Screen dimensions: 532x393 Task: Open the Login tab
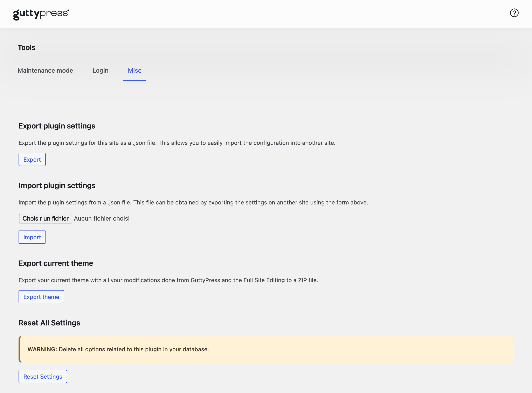(100, 70)
